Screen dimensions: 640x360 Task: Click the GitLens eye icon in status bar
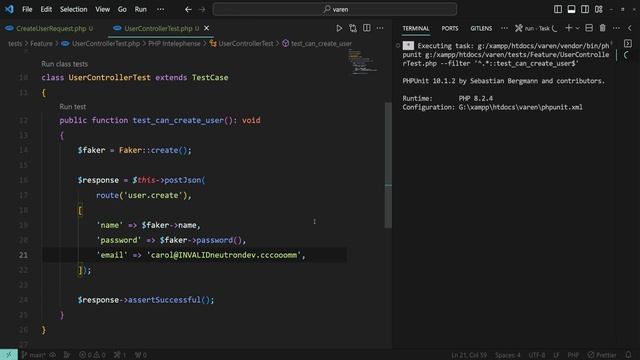point(53,355)
